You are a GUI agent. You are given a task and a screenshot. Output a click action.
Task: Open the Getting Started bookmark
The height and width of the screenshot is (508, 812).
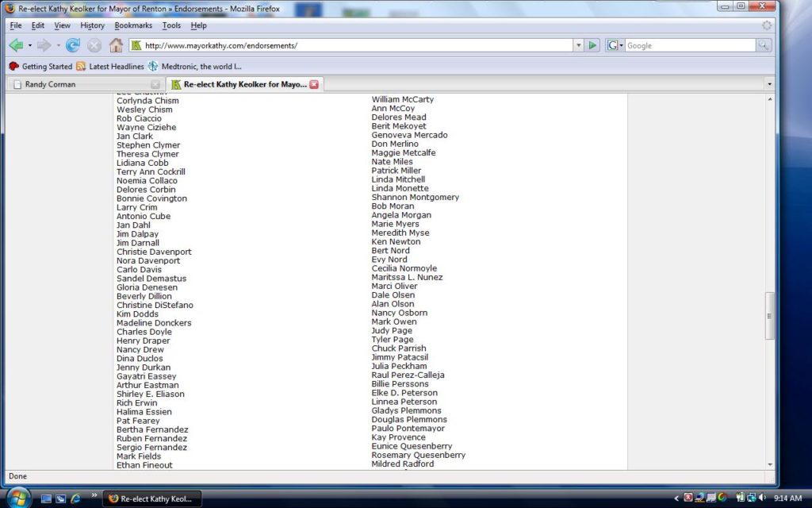tap(40, 67)
